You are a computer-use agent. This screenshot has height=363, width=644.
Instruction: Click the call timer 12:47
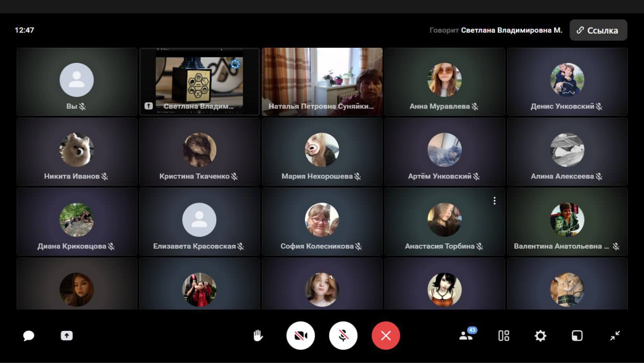24,30
